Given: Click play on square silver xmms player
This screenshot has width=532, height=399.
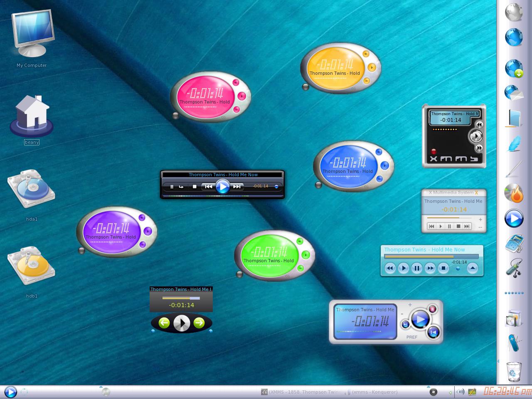Looking at the screenshot, I should (476, 136).
